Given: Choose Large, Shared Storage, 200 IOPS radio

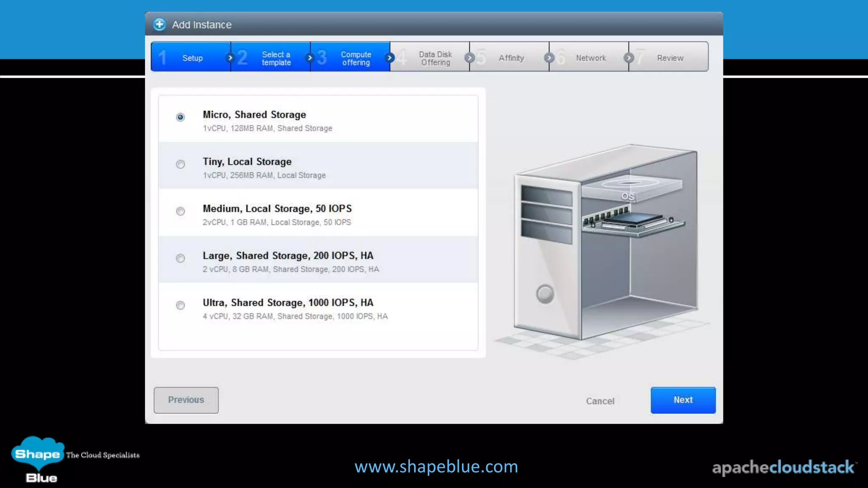Looking at the screenshot, I should click(x=180, y=258).
